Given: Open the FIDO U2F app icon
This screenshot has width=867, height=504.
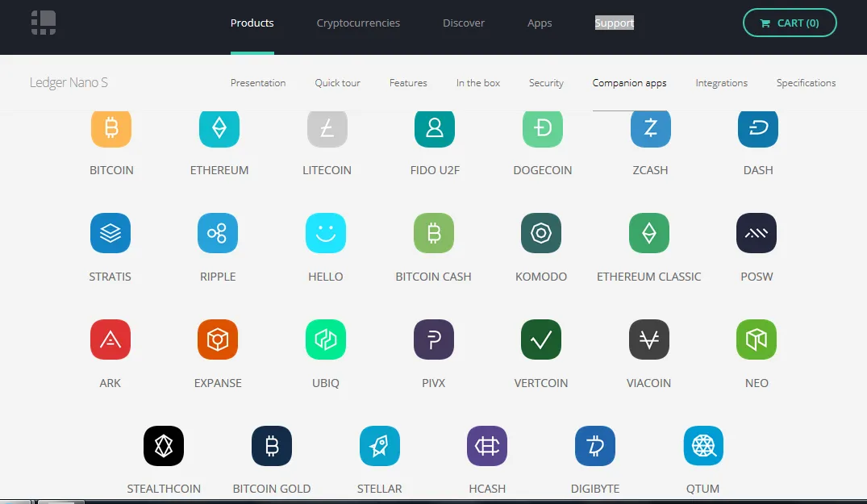Looking at the screenshot, I should click(x=435, y=129).
